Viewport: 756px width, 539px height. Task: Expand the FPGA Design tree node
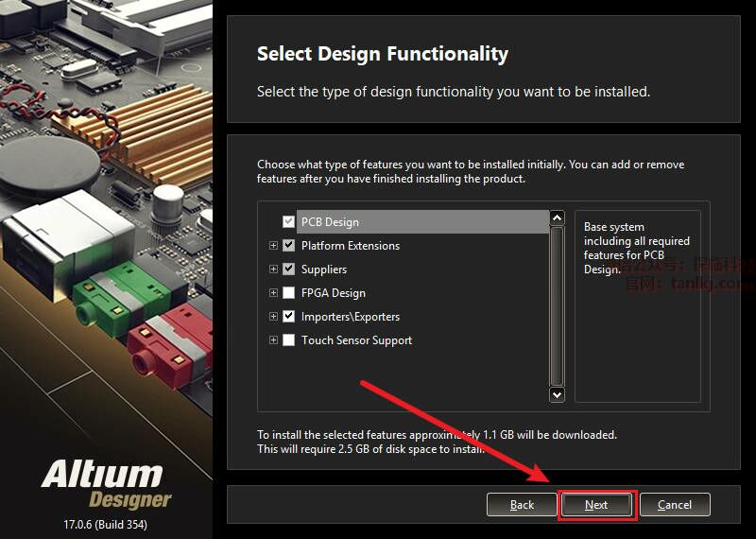(x=273, y=293)
